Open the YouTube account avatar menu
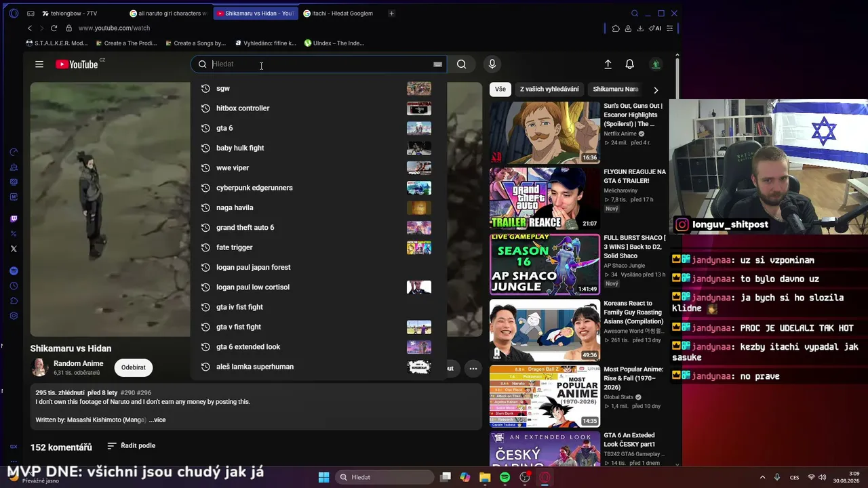Viewport: 868px width, 488px height. [x=656, y=64]
